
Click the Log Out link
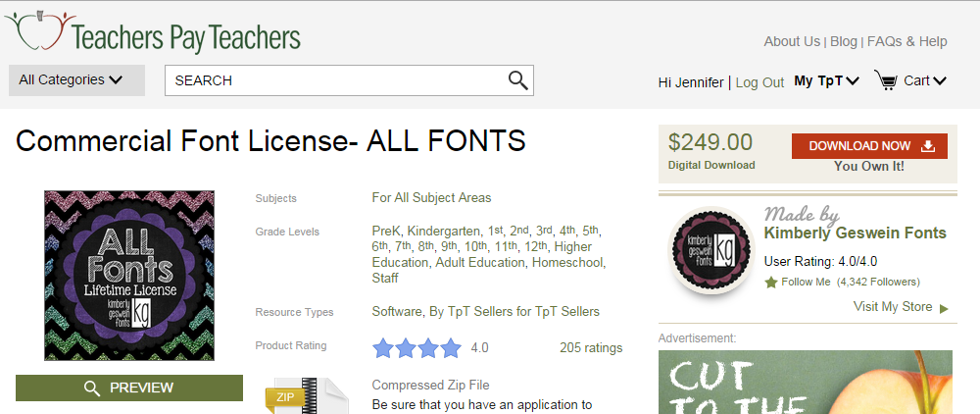tap(759, 82)
